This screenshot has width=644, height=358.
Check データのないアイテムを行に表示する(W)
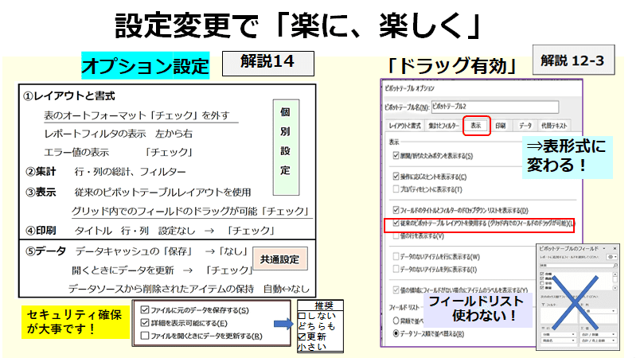tap(396, 257)
